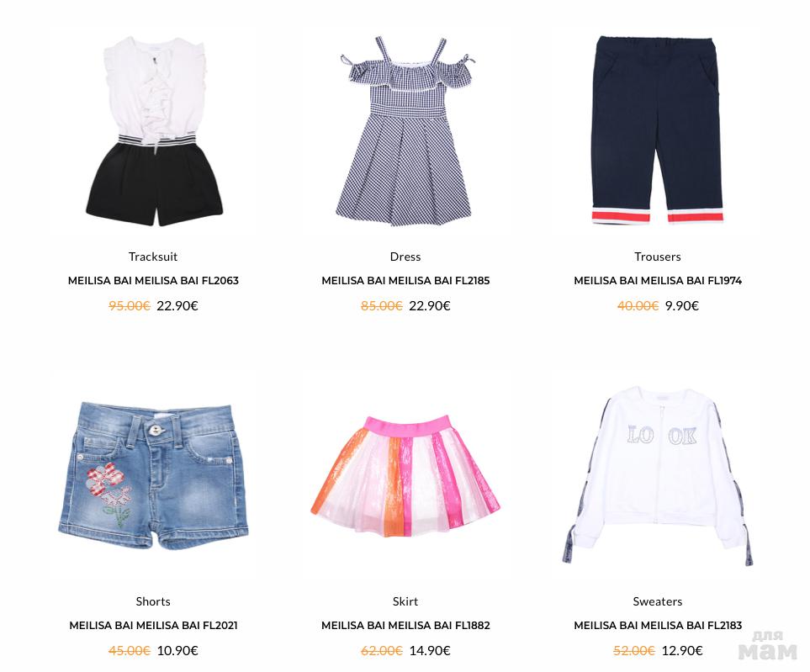Click the 22.90€ price under Dress
The width and height of the screenshot is (810, 672).
430,306
